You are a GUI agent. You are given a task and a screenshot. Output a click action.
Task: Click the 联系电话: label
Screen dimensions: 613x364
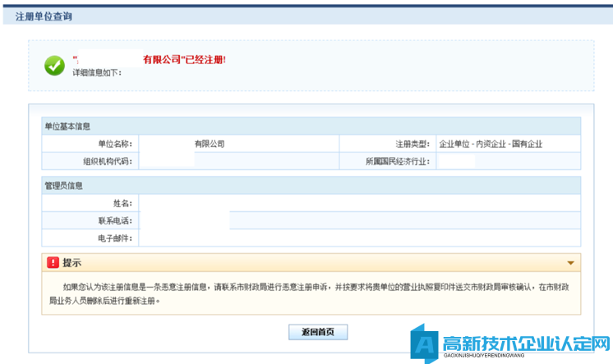115,220
